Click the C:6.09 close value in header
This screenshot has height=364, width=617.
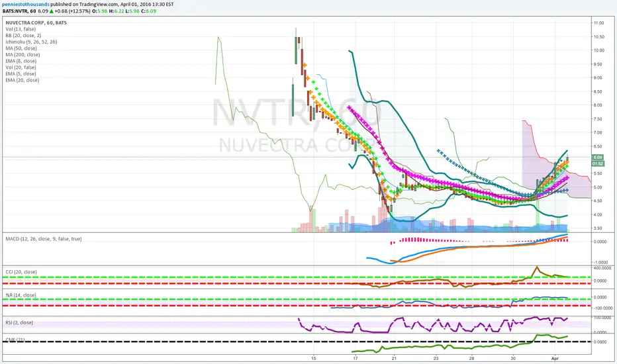pos(149,11)
